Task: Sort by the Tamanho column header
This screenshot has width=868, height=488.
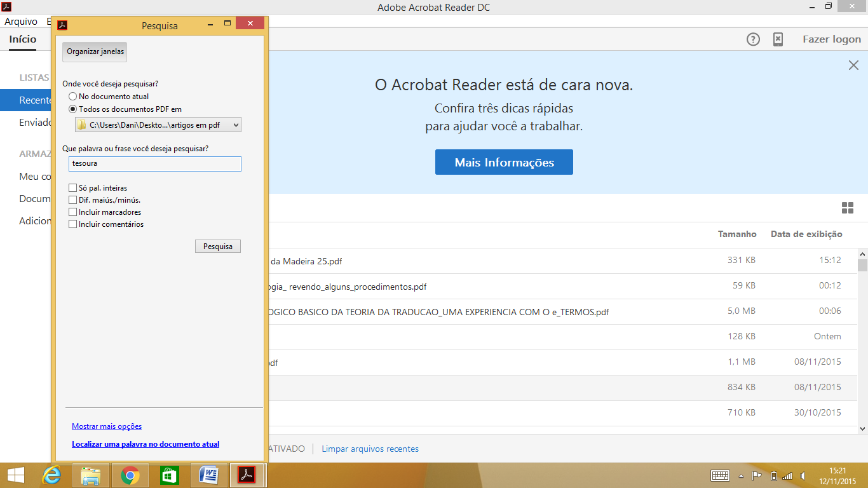Action: pos(737,234)
